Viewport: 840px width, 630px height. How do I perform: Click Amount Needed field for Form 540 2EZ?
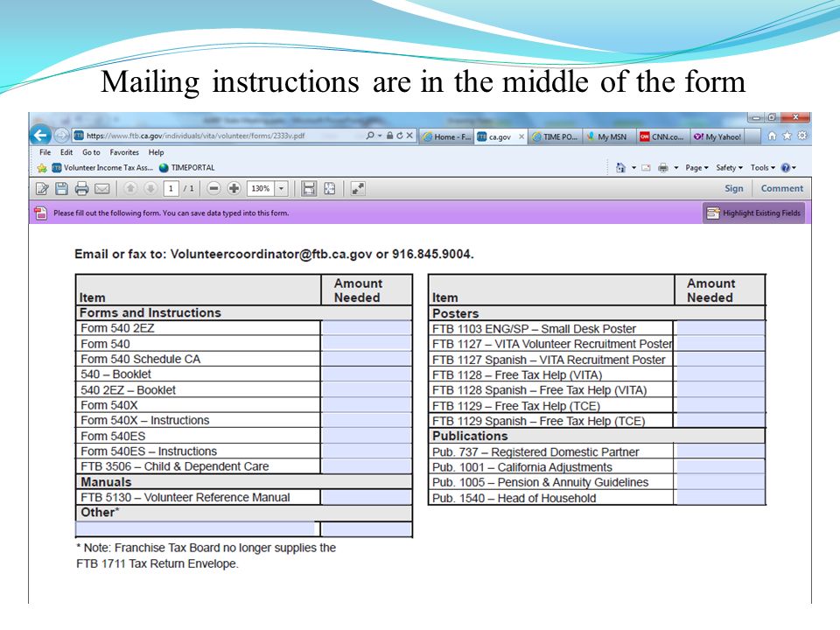367,328
